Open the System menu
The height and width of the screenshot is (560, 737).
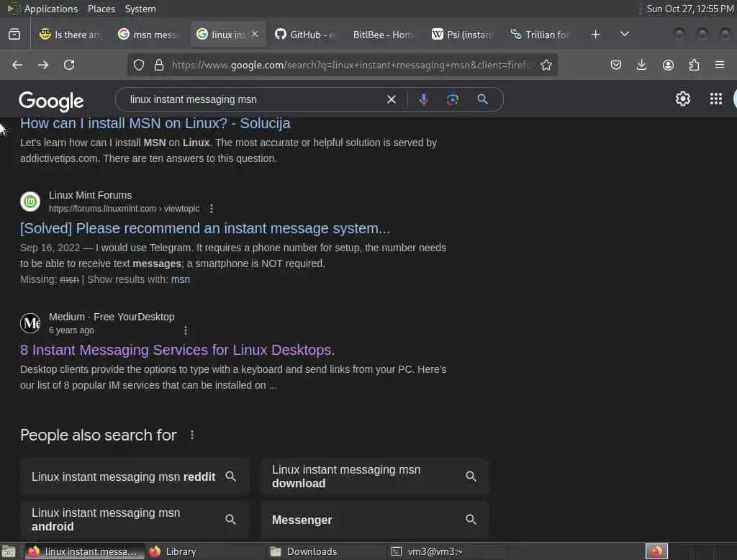point(140,9)
